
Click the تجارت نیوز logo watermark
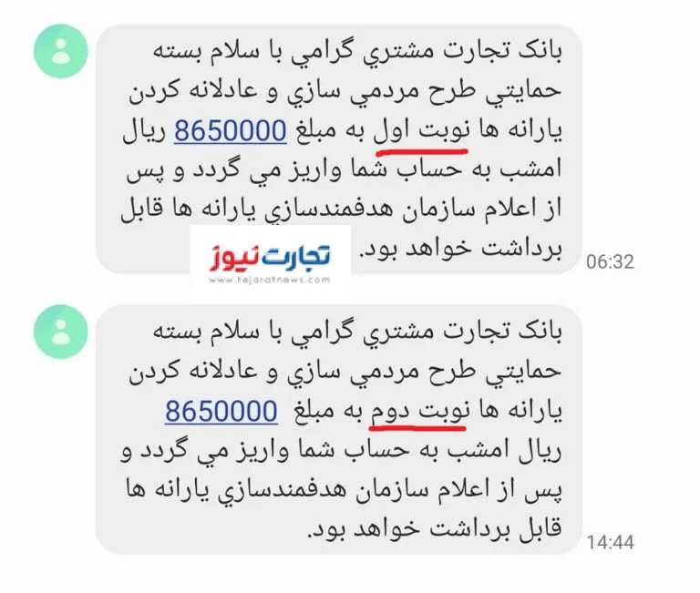click(270, 257)
